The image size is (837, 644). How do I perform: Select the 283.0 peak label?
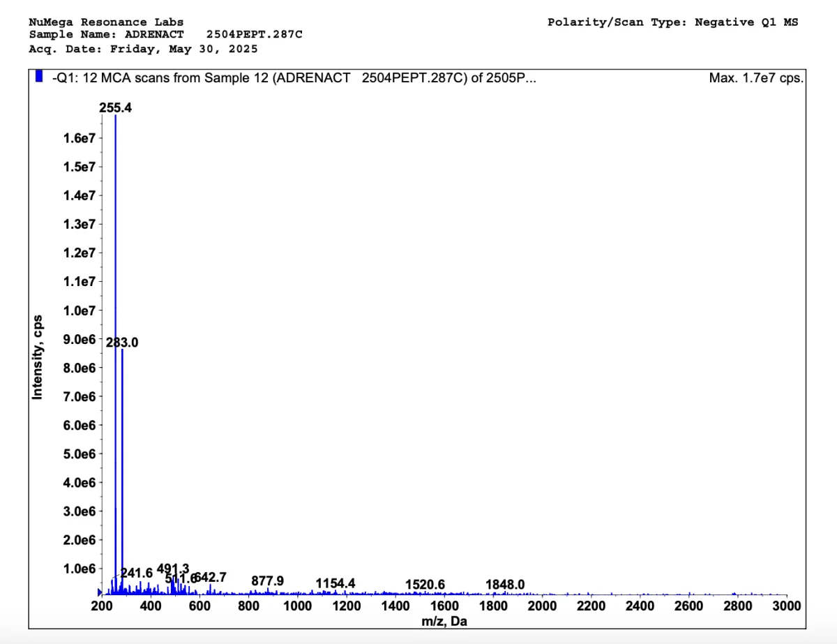point(122,343)
